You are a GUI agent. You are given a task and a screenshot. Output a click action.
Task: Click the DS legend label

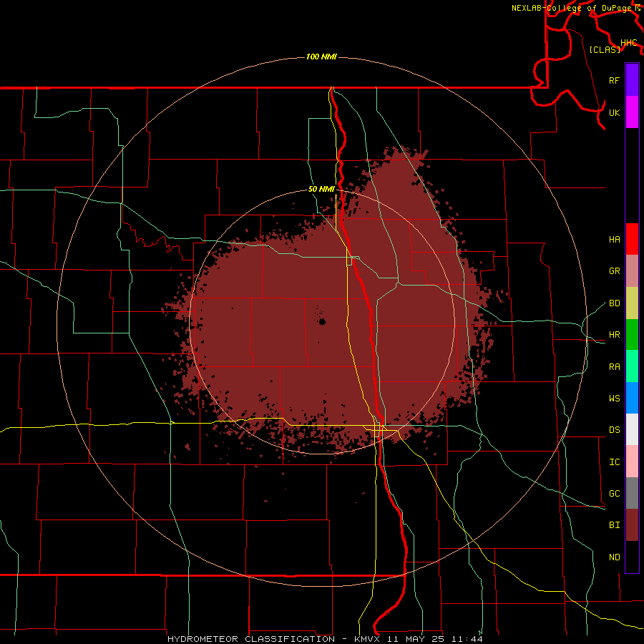click(x=615, y=430)
